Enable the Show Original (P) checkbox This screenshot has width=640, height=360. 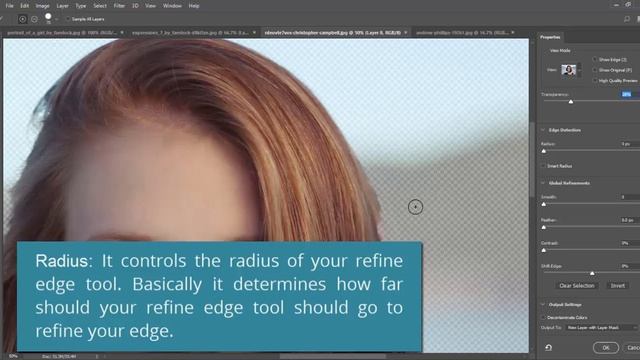pos(595,70)
